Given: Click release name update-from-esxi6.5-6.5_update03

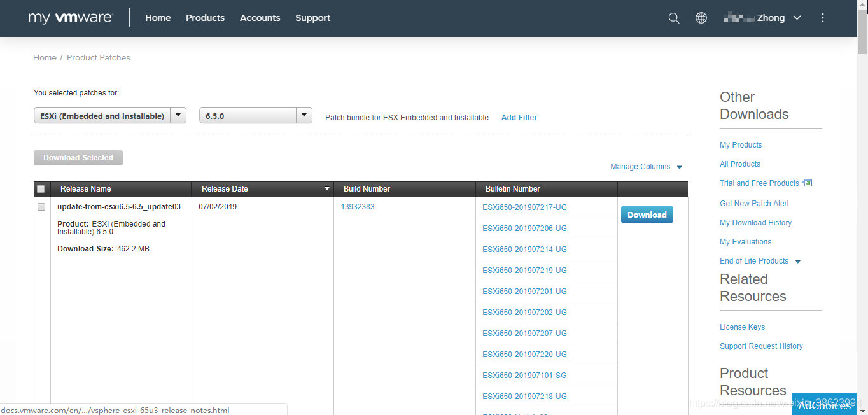Looking at the screenshot, I should (119, 207).
